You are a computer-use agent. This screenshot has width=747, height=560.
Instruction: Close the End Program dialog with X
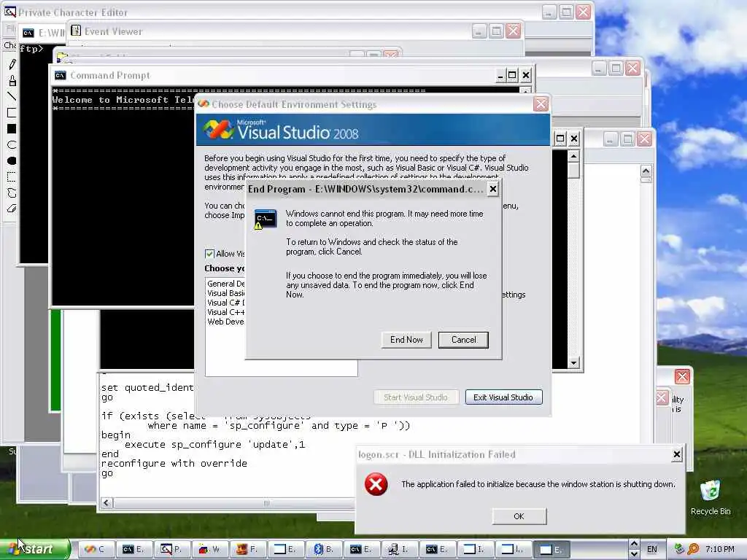pos(493,189)
